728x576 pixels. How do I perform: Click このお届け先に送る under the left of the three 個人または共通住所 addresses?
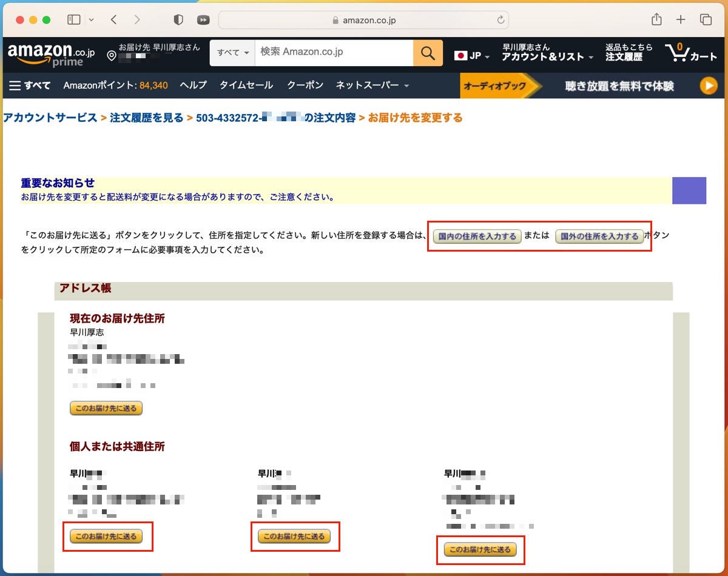point(106,537)
